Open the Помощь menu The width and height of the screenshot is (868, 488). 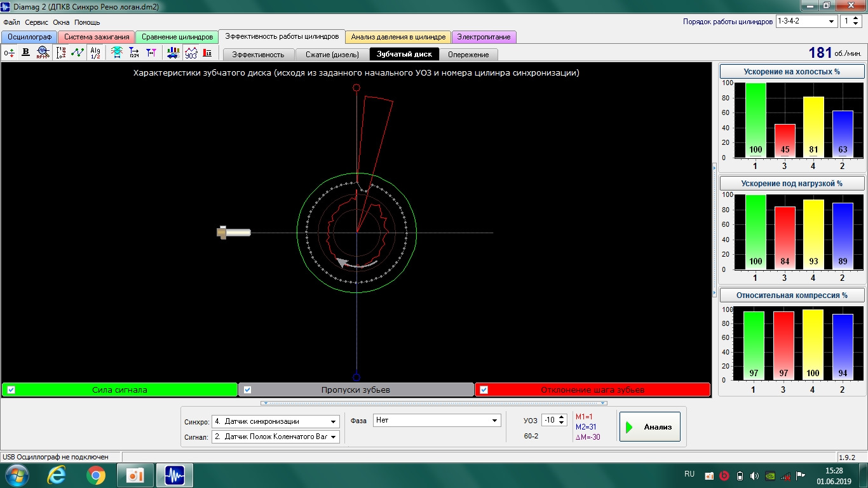(x=87, y=22)
